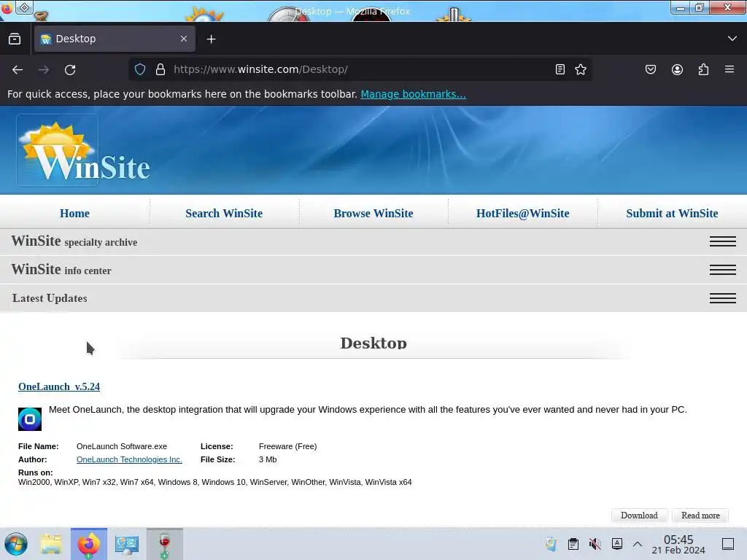Click show desktop button in taskbar
Viewport: 747px width, 560px height.
(x=728, y=544)
